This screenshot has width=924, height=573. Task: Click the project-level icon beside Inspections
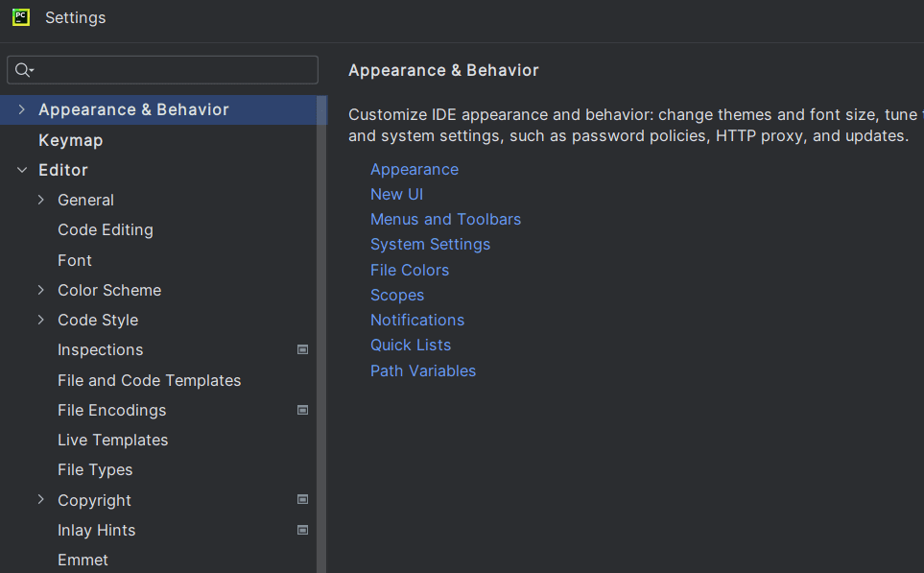coord(303,350)
